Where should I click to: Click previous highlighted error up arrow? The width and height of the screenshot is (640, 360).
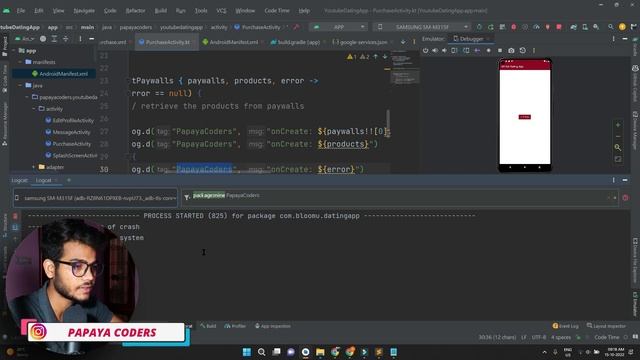tap(376, 57)
